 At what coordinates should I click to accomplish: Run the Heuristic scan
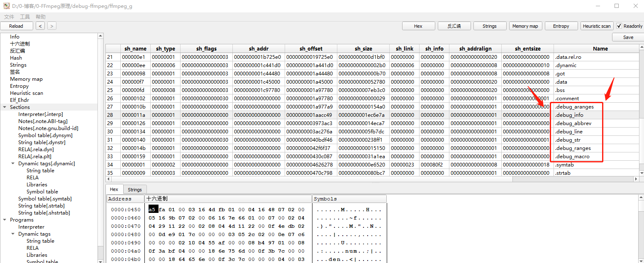point(597,26)
